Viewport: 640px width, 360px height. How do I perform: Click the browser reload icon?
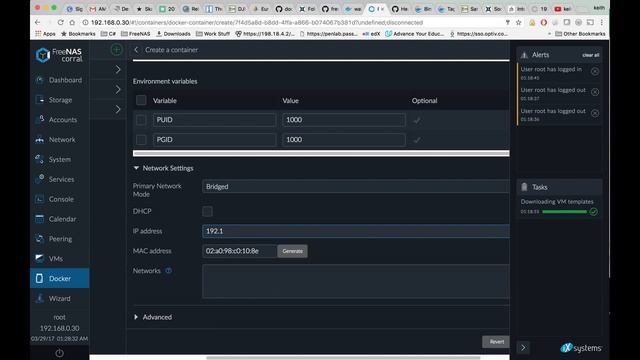pos(60,22)
